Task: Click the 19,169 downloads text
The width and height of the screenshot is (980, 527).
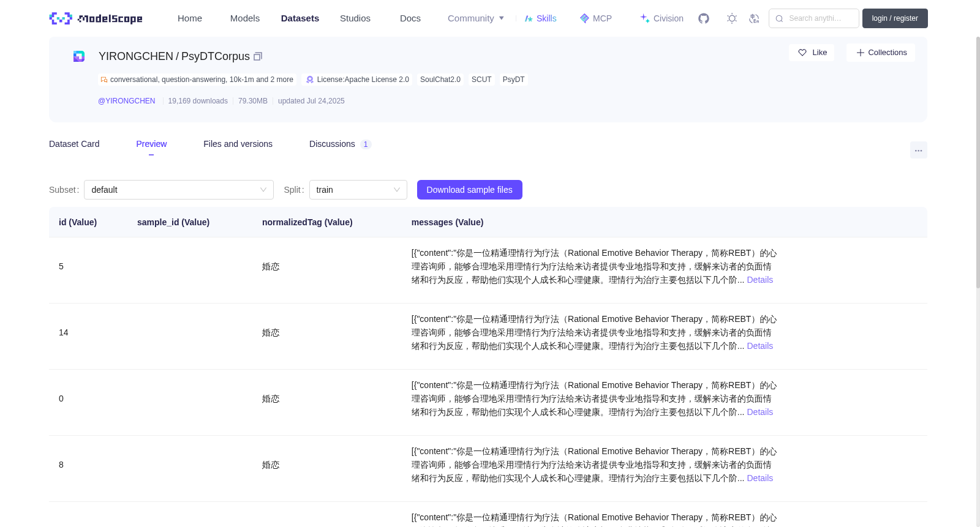Action: pyautogui.click(x=198, y=101)
